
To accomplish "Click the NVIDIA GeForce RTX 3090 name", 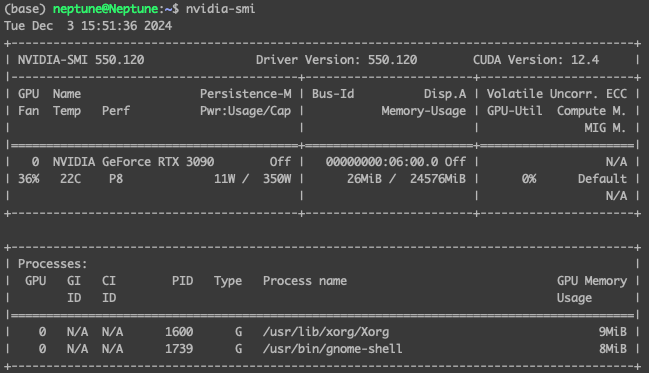I will tap(133, 161).
